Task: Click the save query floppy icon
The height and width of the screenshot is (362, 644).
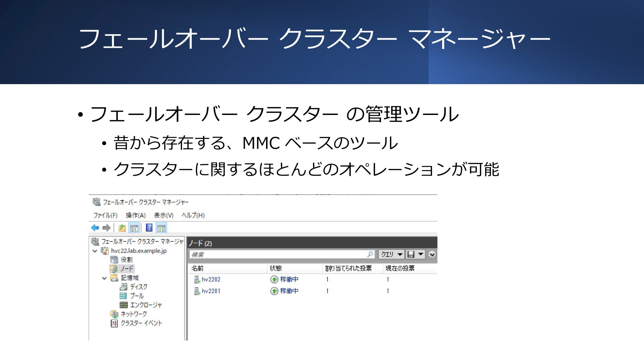Action: point(411,254)
